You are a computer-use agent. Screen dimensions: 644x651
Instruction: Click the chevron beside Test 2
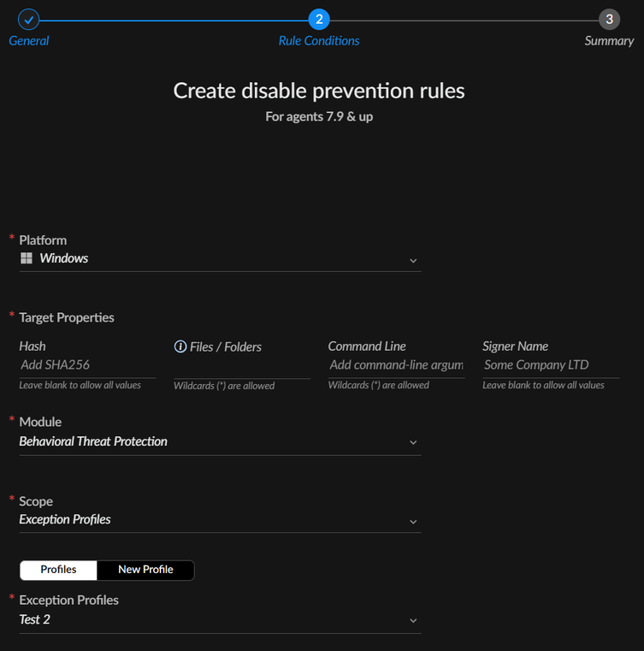point(413,621)
